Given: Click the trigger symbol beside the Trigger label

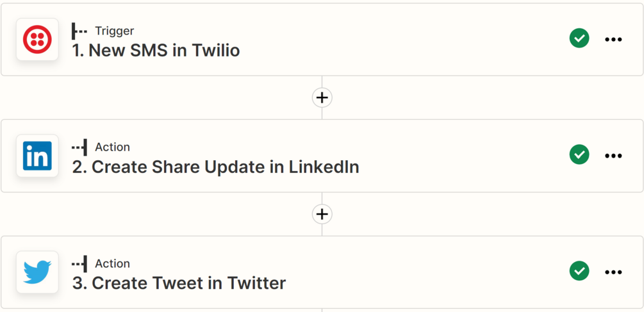Looking at the screenshot, I should [79, 31].
